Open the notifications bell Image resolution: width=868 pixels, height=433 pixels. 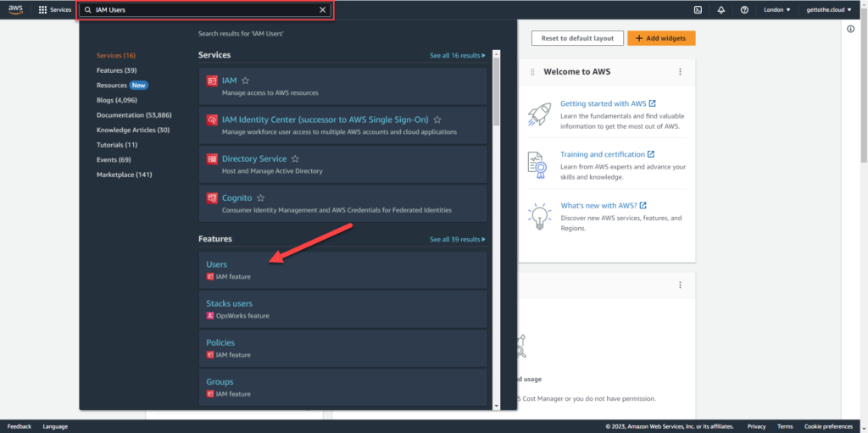721,10
